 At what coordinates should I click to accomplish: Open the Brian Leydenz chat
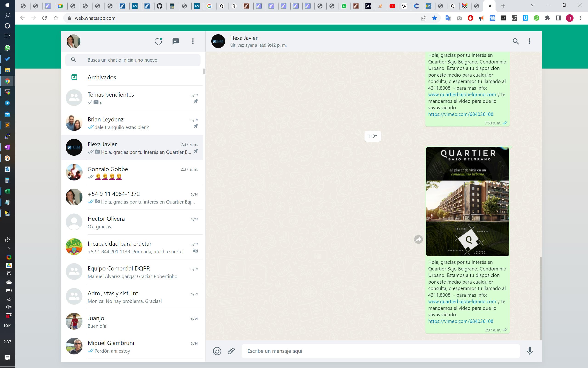click(132, 123)
